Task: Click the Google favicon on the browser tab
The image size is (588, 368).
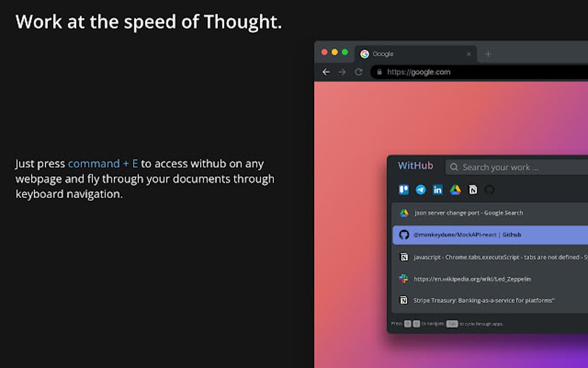Action: [x=365, y=54]
